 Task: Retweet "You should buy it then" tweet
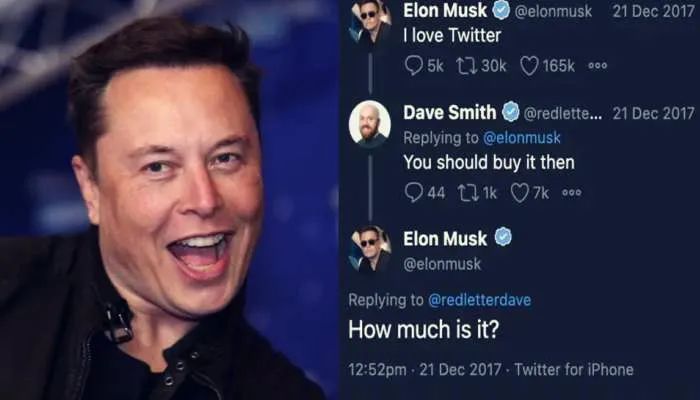tap(468, 193)
